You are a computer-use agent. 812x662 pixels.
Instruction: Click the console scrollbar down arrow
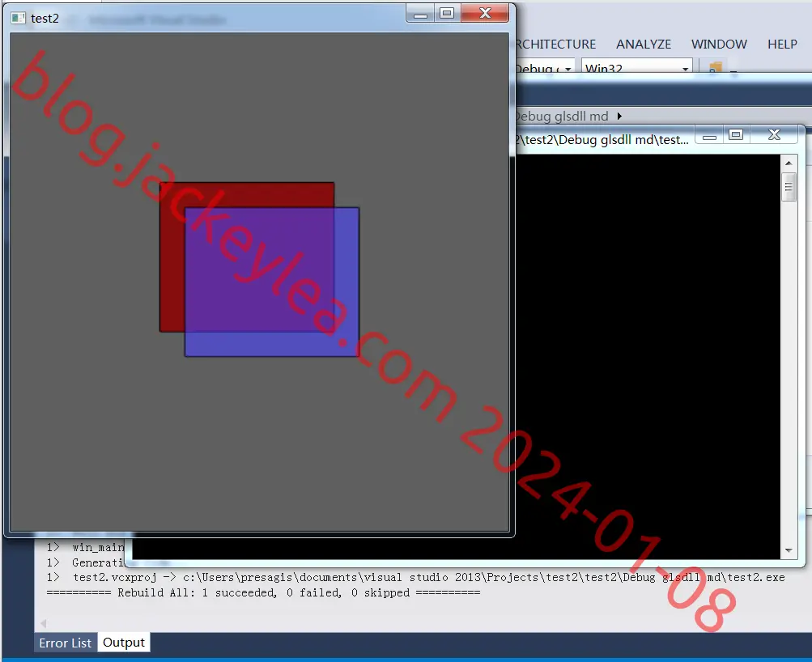[x=789, y=550]
